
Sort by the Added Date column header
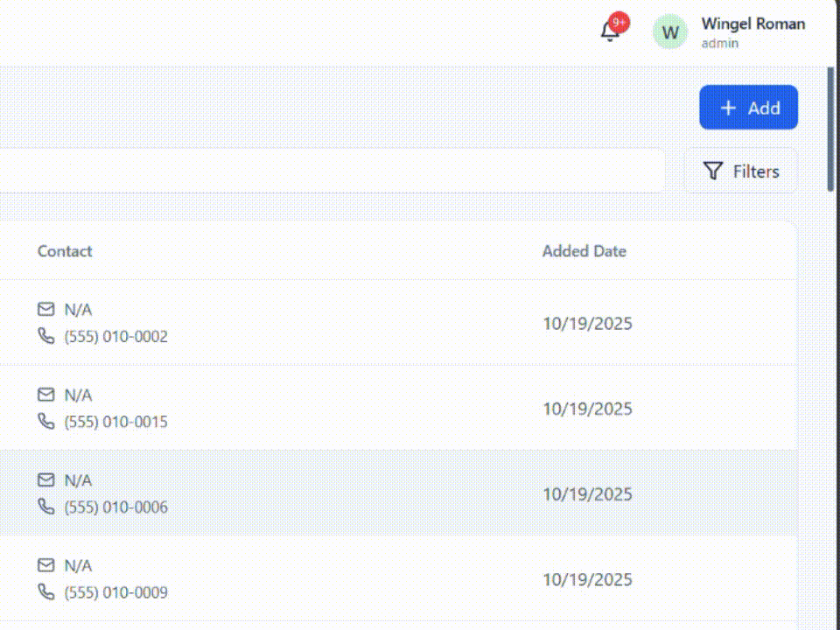click(584, 251)
